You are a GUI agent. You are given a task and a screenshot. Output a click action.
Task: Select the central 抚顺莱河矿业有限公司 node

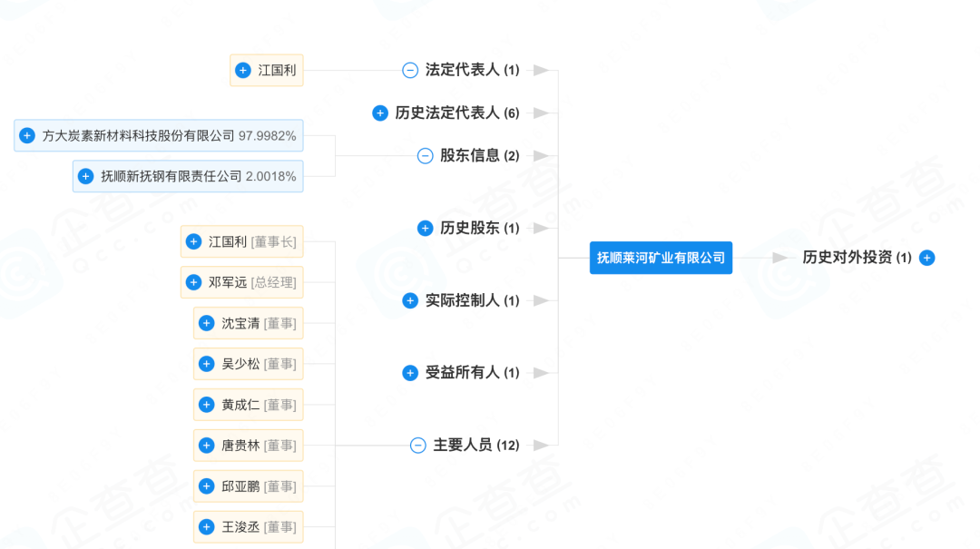tap(661, 258)
